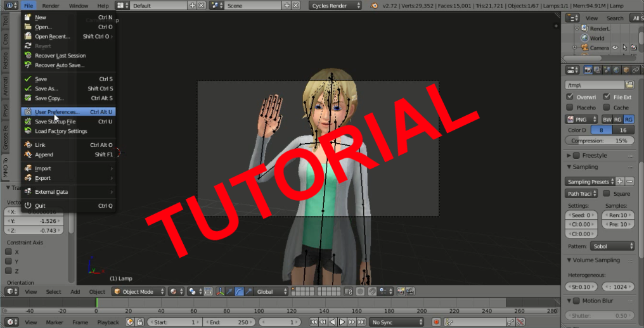
Task: Open the Sampling Presets dropdown
Action: pyautogui.click(x=589, y=182)
